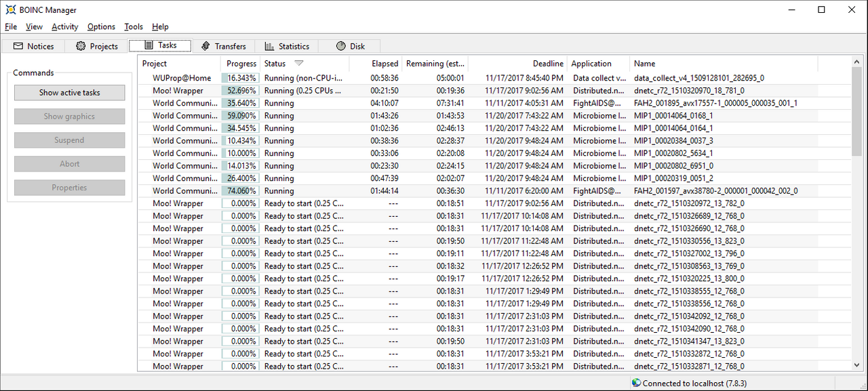Open the Activity menu
Screen dimensions: 868x391
65,26
